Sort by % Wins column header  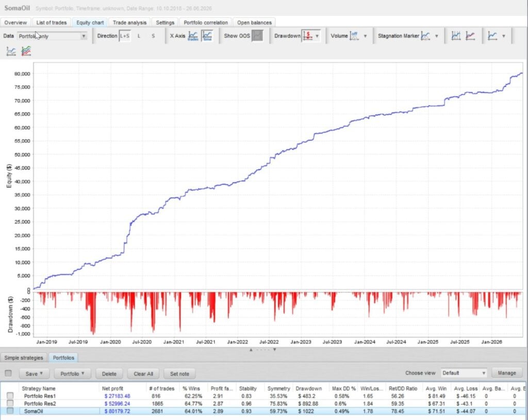click(191, 389)
